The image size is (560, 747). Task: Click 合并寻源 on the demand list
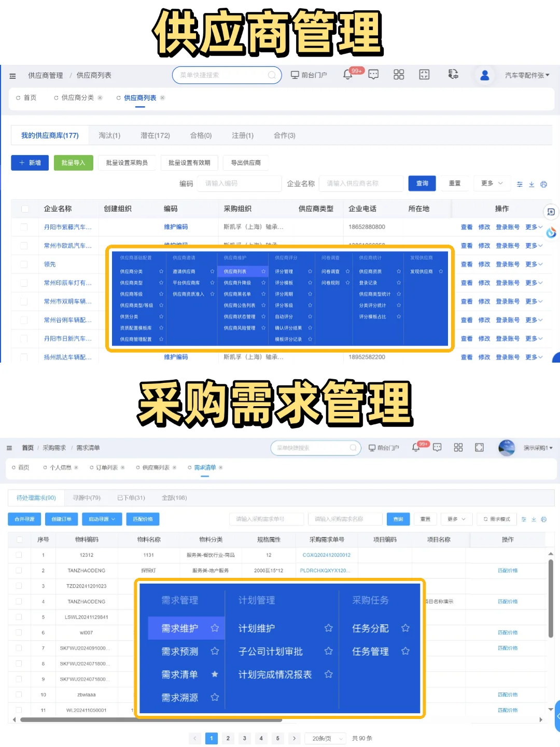pyautogui.click(x=24, y=519)
